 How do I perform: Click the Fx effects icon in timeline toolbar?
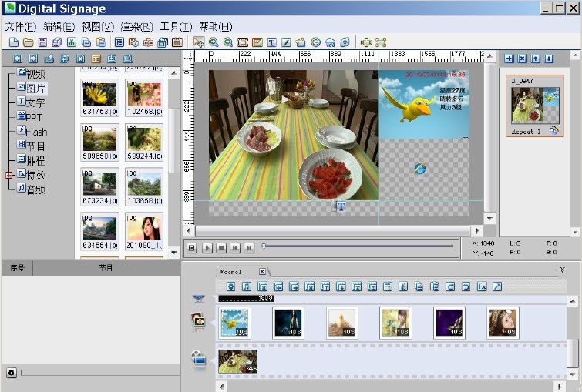point(482,286)
